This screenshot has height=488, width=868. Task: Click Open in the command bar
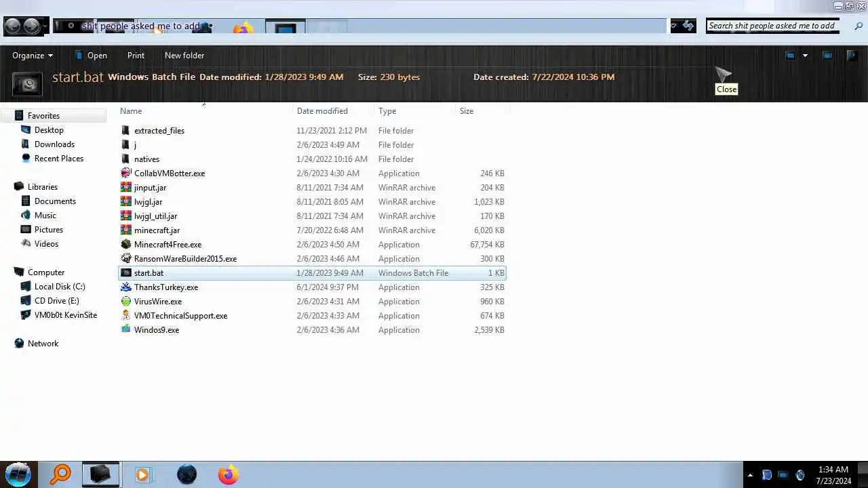90,56
